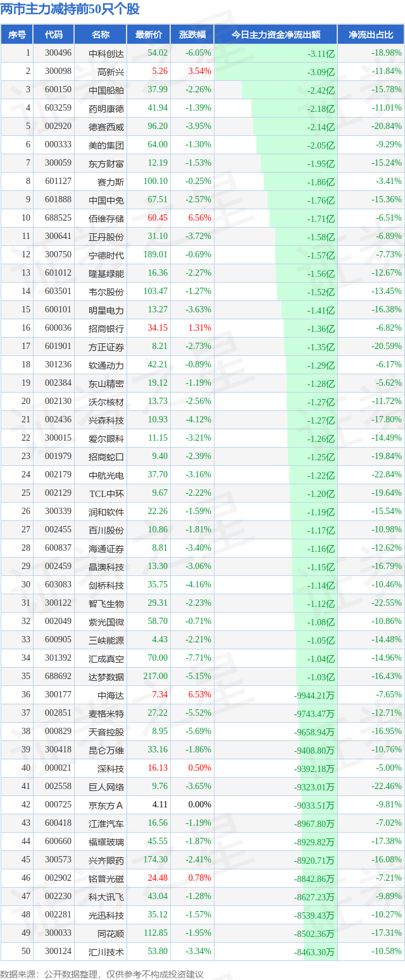Image resolution: width=405 pixels, height=980 pixels.
Task: Select price 96.20 of 德赛西威
Action: click(158, 126)
